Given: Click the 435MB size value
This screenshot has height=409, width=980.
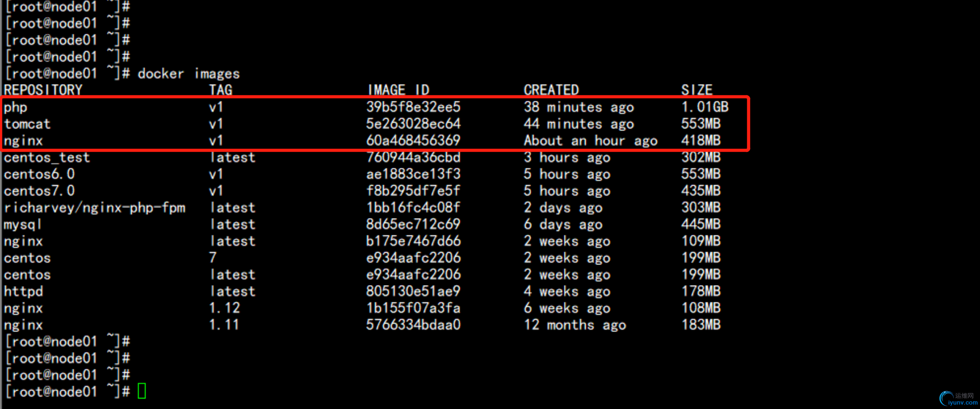Looking at the screenshot, I should (701, 191).
